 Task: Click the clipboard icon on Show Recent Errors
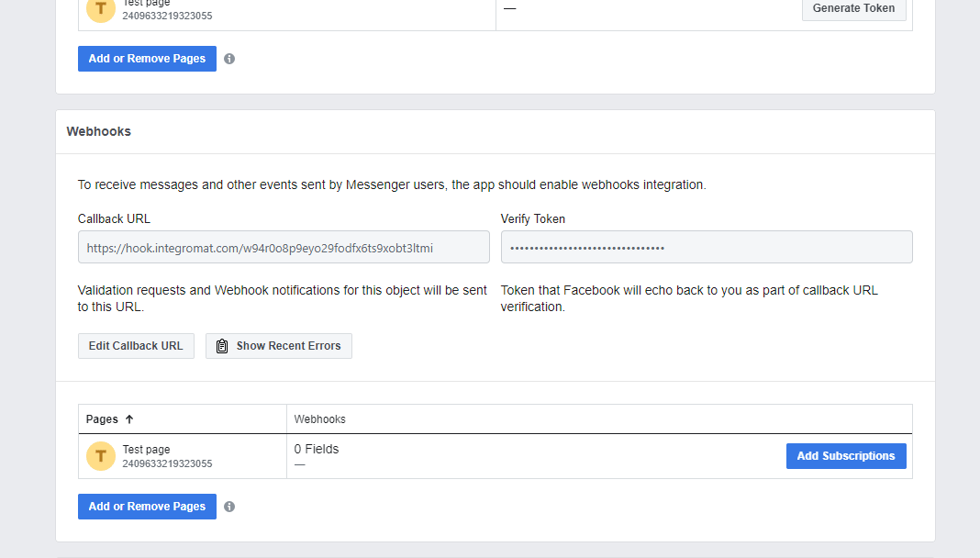[222, 346]
